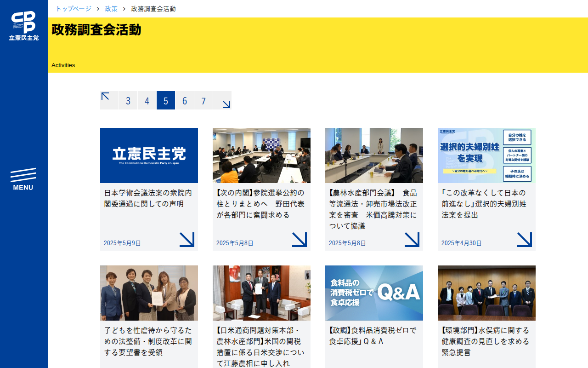Open the トップページ breadcrumb link
This screenshot has width=588, height=368.
[x=73, y=9]
